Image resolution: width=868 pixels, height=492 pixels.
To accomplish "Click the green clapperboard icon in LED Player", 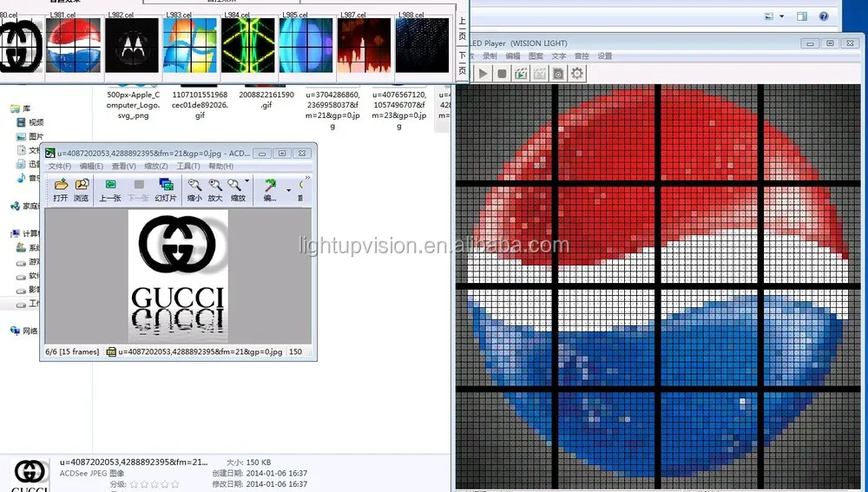I will tap(521, 73).
